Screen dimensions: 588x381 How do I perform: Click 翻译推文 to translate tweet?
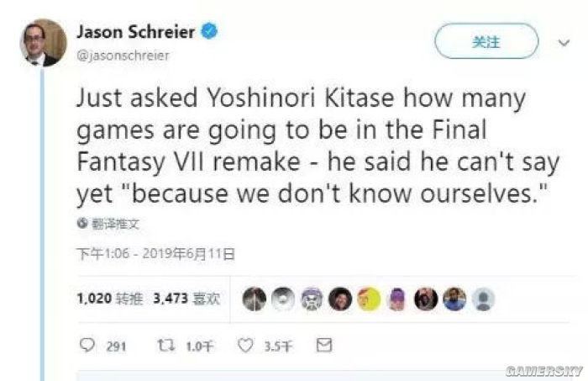coord(116,224)
